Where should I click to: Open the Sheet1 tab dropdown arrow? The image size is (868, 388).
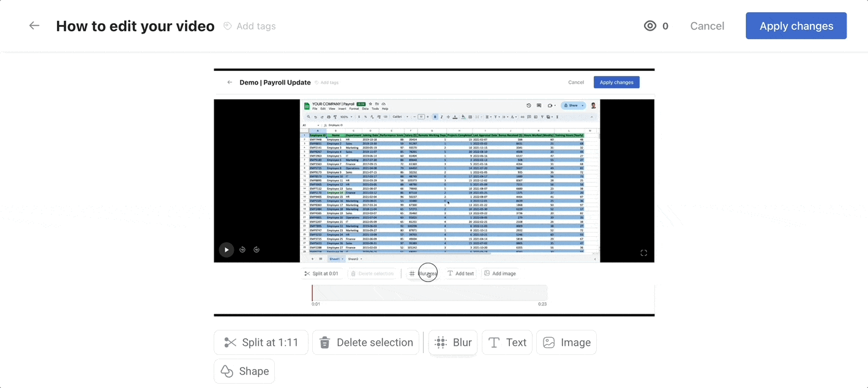point(343,259)
